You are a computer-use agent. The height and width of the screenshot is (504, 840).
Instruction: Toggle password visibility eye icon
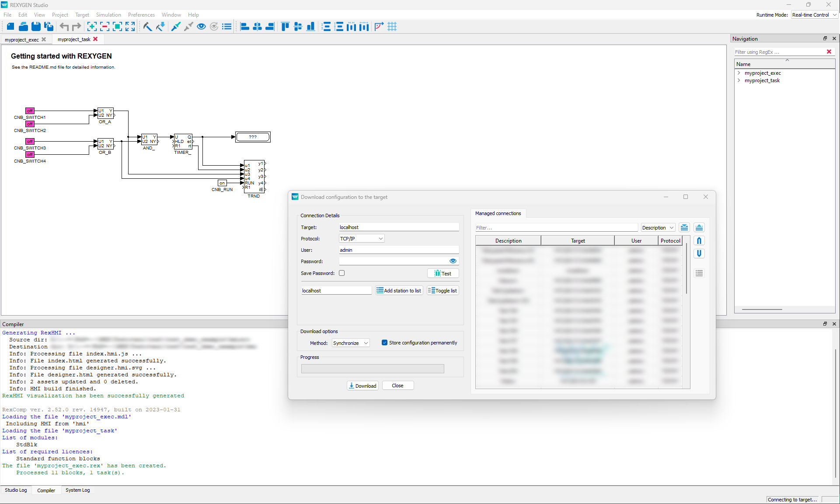(x=453, y=261)
